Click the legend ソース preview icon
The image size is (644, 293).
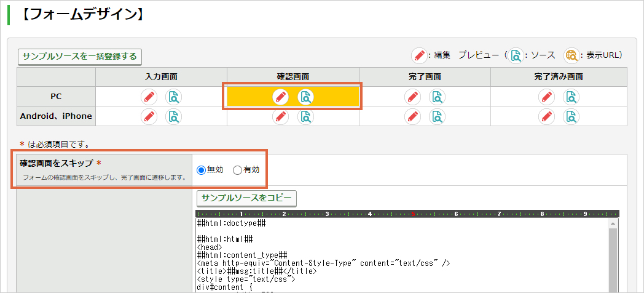516,55
